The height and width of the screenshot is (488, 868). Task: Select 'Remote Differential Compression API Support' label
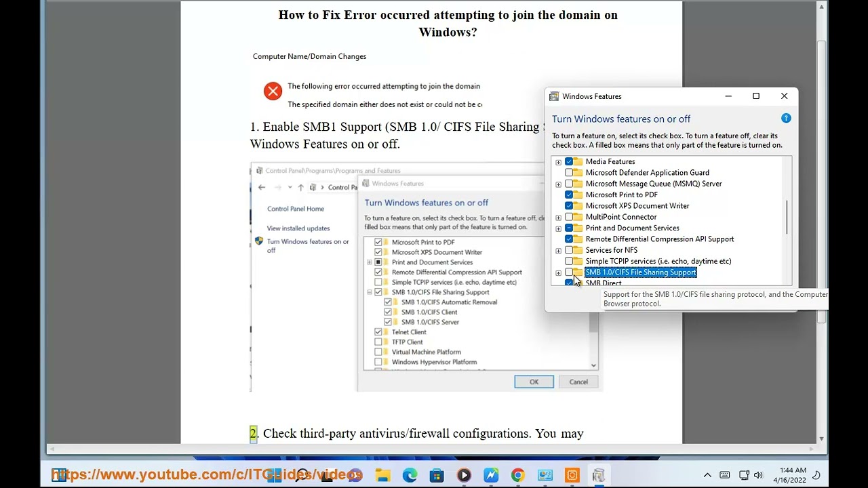[x=660, y=239]
